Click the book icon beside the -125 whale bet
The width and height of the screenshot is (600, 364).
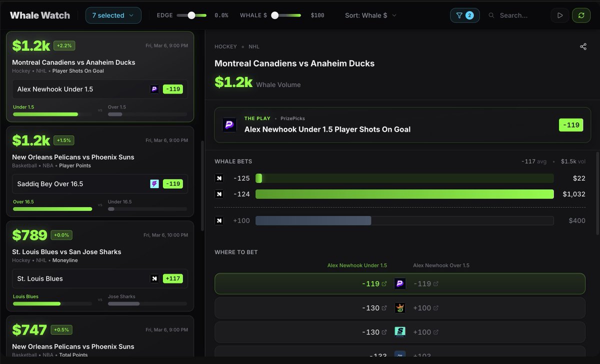click(219, 178)
